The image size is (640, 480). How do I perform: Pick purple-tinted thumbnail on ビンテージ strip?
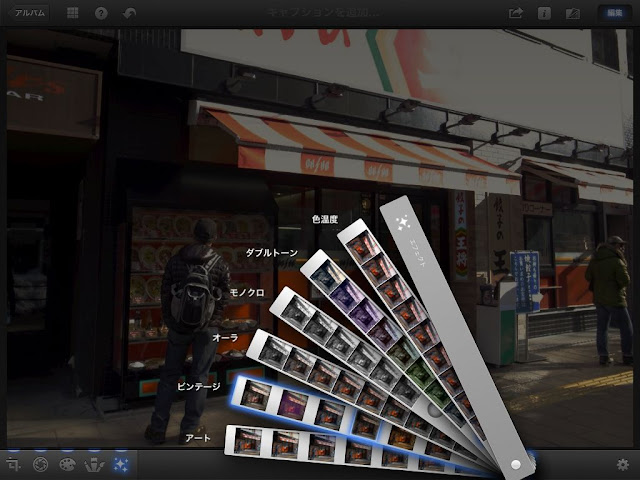point(293,404)
